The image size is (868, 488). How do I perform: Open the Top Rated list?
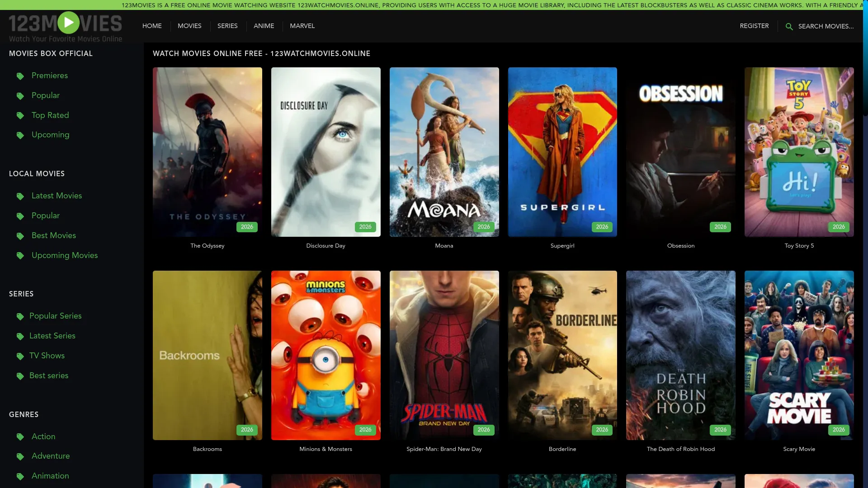click(x=50, y=115)
